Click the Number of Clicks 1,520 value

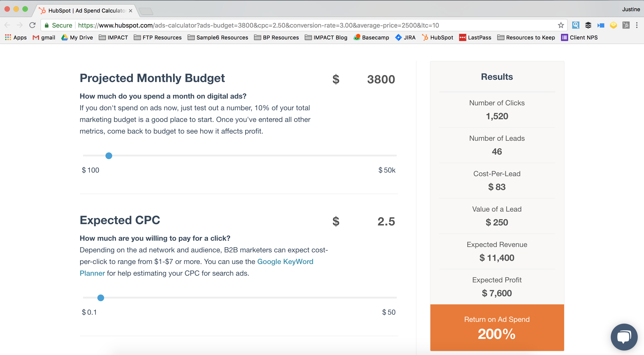[x=497, y=116]
